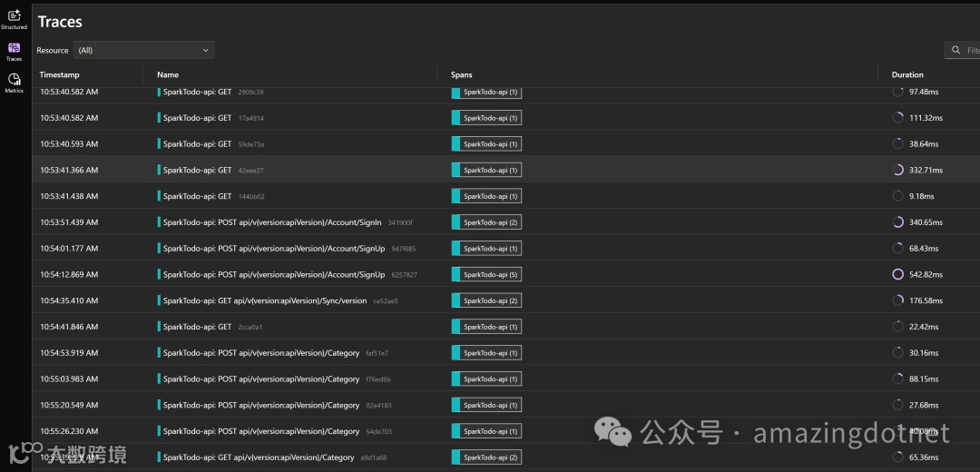Open the POST Category trace f76ed6b
Viewport: 980px width, 472px height.
(274, 379)
